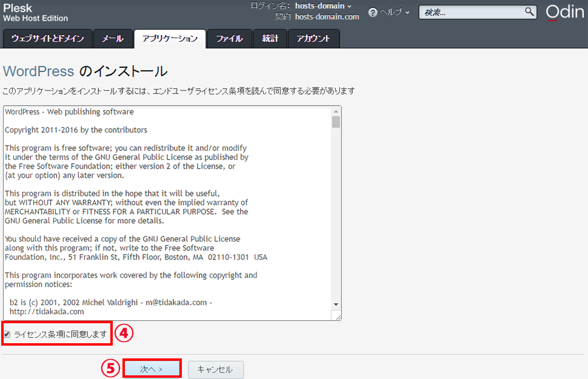Image resolution: width=588 pixels, height=379 pixels.
Task: Switch to the メール tab
Action: click(113, 39)
